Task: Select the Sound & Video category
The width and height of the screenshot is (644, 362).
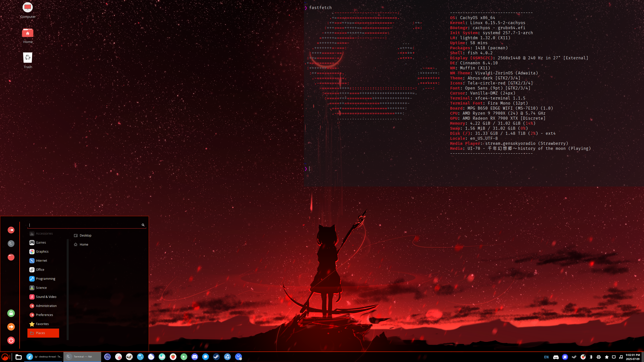Action: click(43, 297)
